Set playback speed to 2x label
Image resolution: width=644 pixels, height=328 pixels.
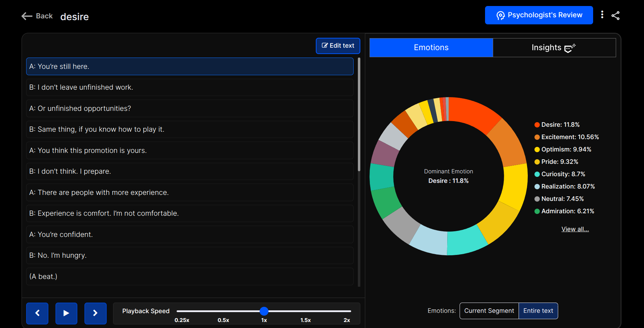pos(347,320)
